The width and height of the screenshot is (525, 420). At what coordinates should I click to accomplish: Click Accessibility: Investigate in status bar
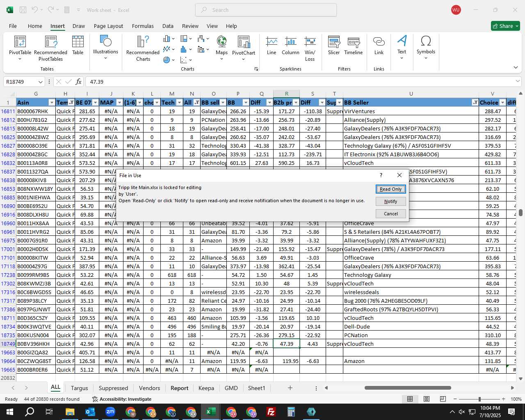click(x=122, y=399)
